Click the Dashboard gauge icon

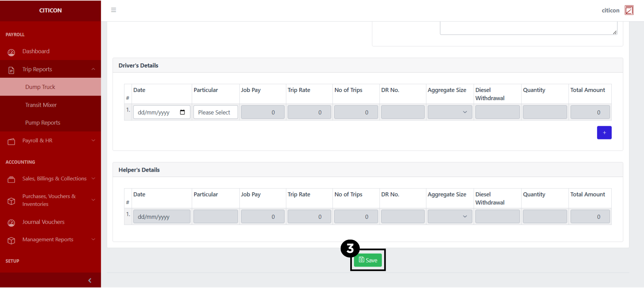tap(11, 52)
